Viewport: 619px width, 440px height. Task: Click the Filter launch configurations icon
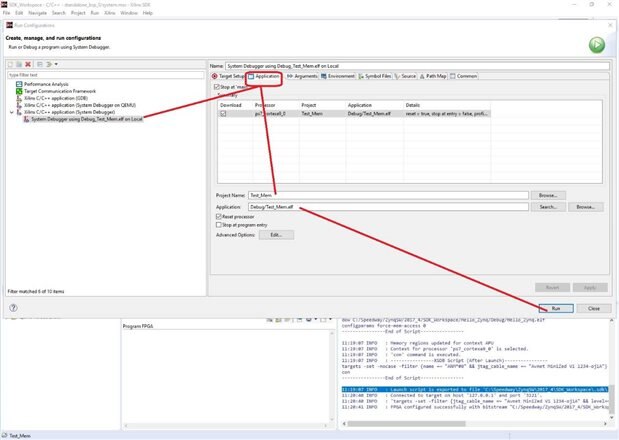point(47,64)
